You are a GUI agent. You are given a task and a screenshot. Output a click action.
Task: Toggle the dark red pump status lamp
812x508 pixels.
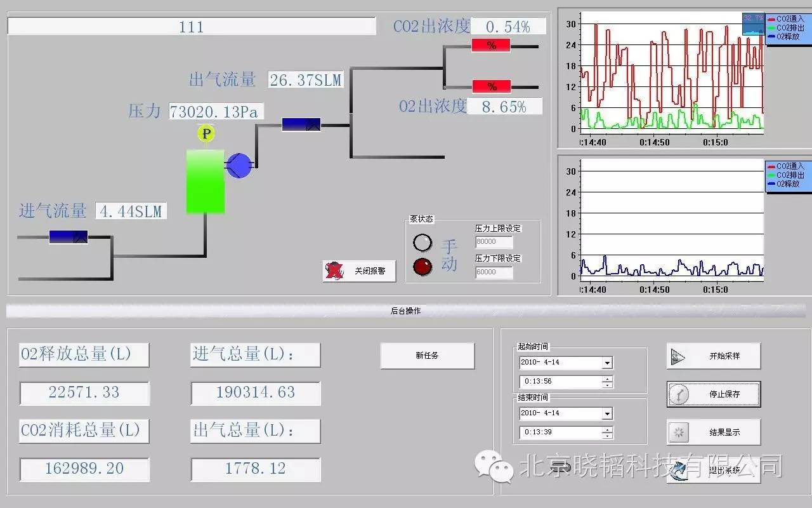[422, 267]
